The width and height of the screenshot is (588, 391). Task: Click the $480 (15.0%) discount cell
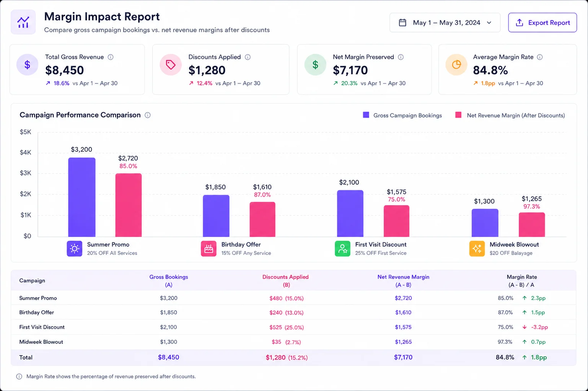286,298
